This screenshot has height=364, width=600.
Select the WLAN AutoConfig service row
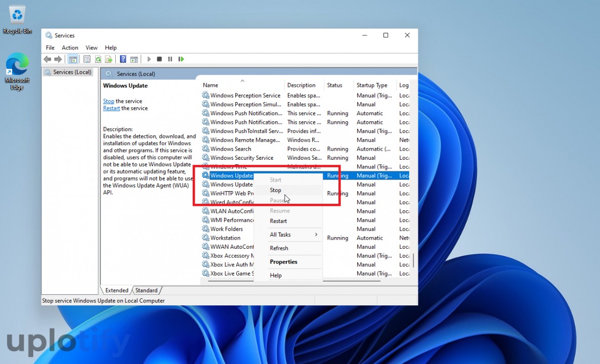point(305,211)
